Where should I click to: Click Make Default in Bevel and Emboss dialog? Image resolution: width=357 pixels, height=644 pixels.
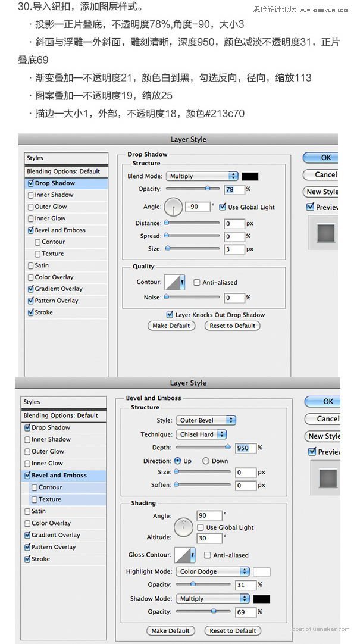(x=171, y=630)
